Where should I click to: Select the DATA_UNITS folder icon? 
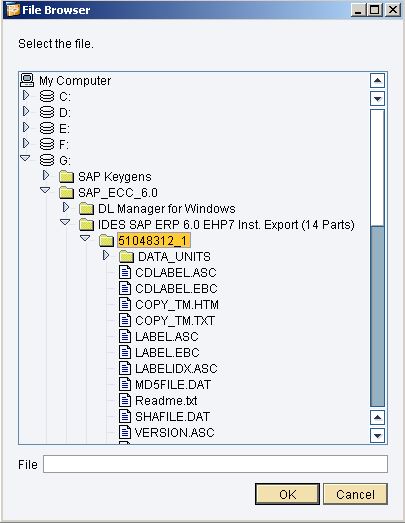(126, 257)
